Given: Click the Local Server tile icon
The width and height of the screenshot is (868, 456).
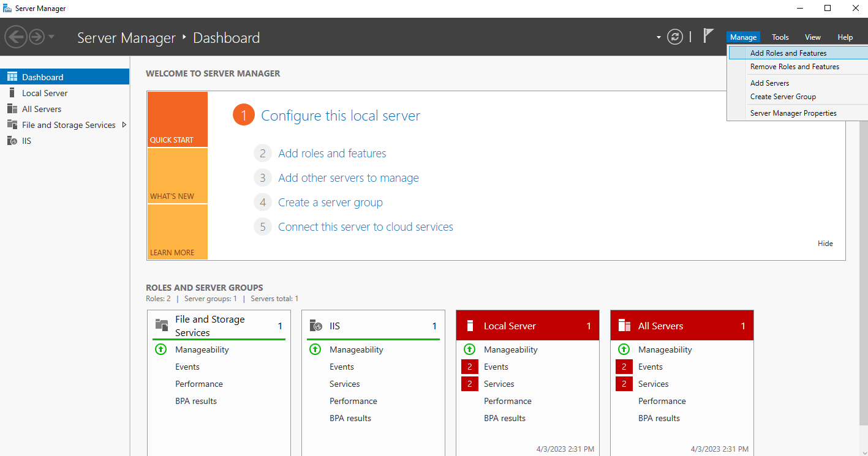Looking at the screenshot, I should pos(470,325).
